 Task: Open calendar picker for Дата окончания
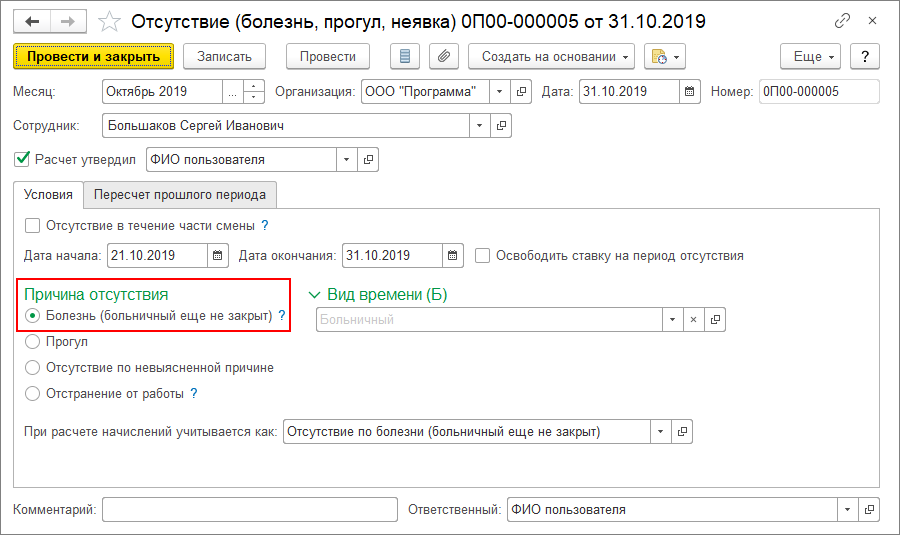452,256
